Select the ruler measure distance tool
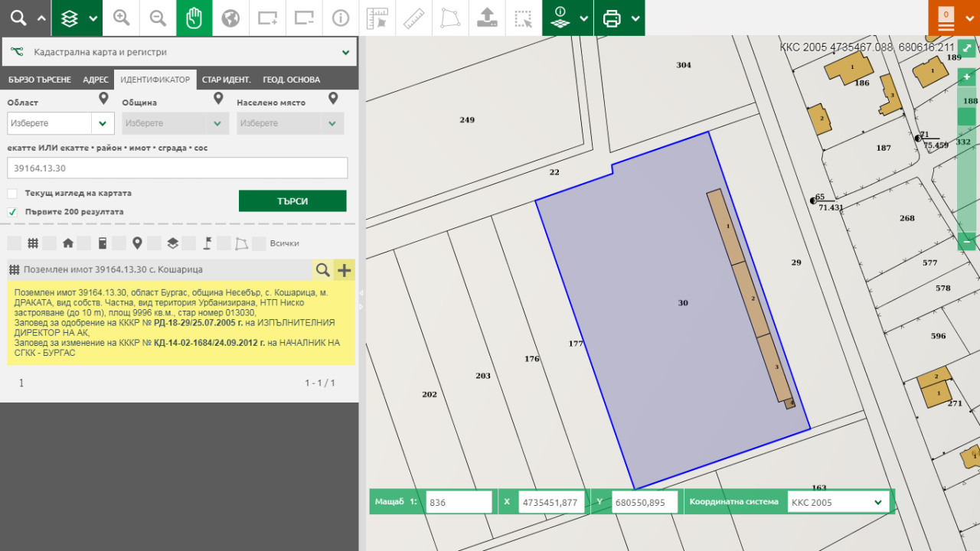The height and width of the screenshot is (551, 980). coord(413,18)
